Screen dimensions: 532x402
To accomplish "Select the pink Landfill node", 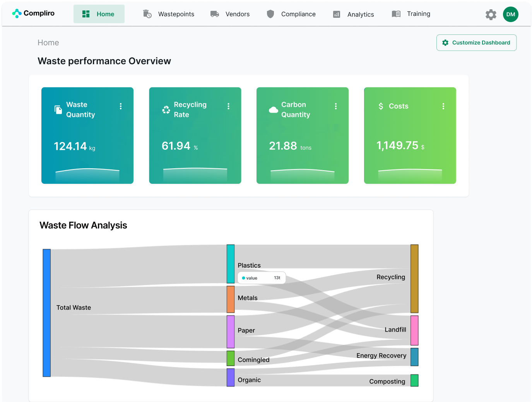I will [x=414, y=330].
